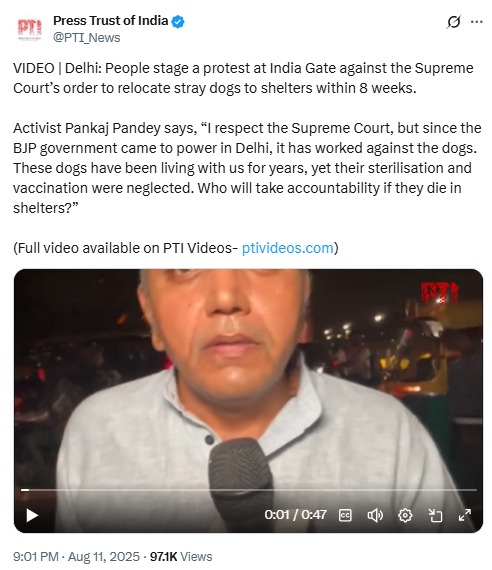
Task: Click the PTI watermark on the video
Action: tap(439, 293)
